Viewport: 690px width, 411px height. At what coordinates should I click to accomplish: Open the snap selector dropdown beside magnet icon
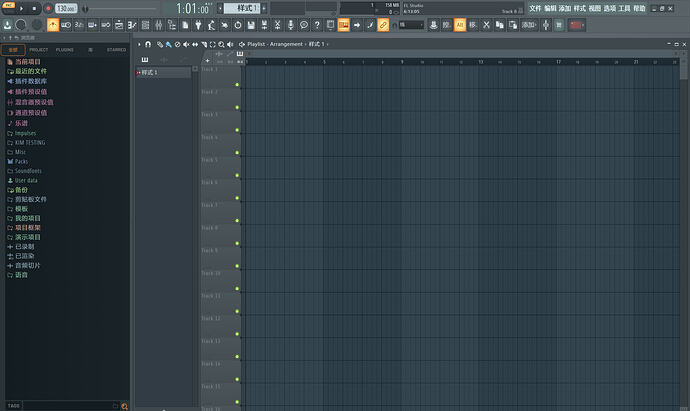pos(411,25)
